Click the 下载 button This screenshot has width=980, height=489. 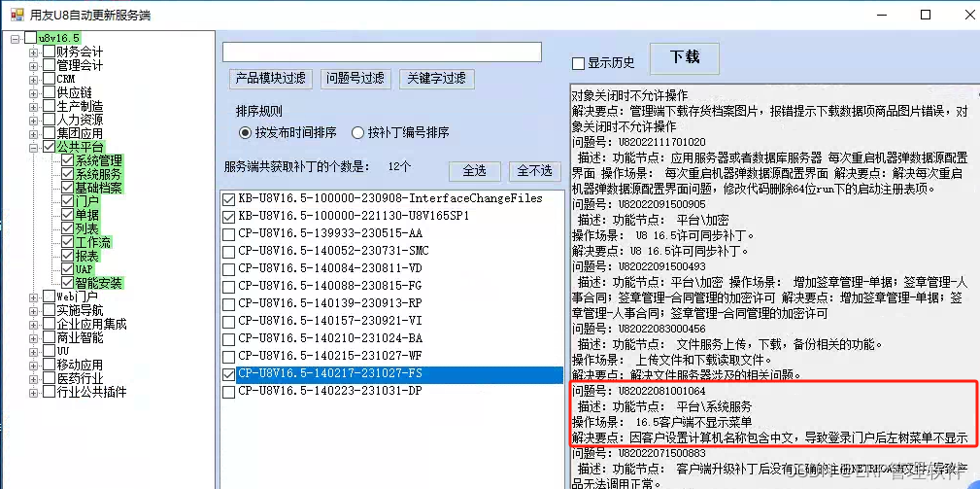tap(685, 58)
